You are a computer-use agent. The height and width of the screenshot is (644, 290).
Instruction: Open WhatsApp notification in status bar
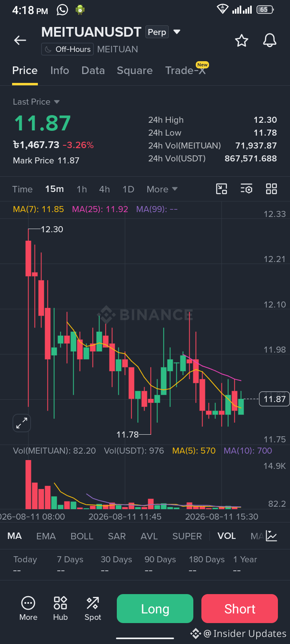point(62,10)
